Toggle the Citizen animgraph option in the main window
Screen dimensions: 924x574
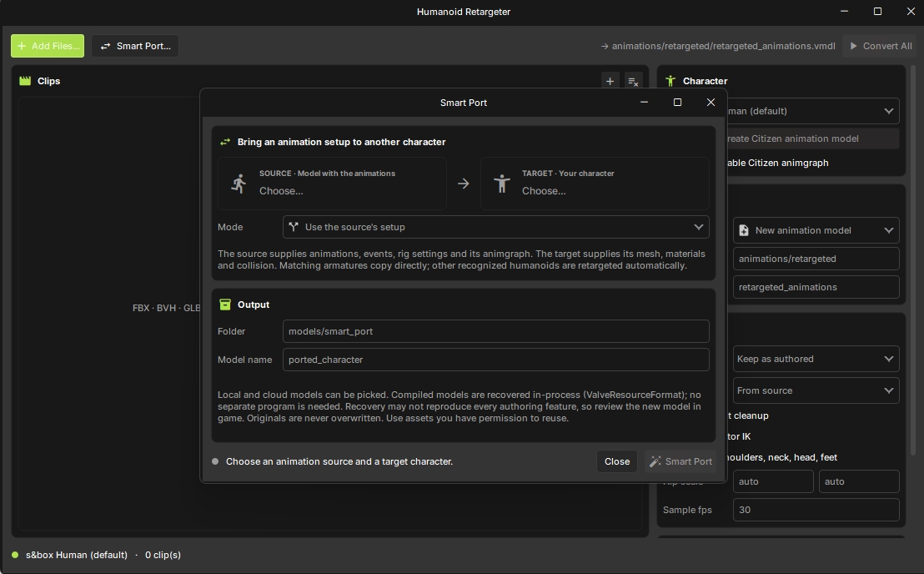point(778,163)
